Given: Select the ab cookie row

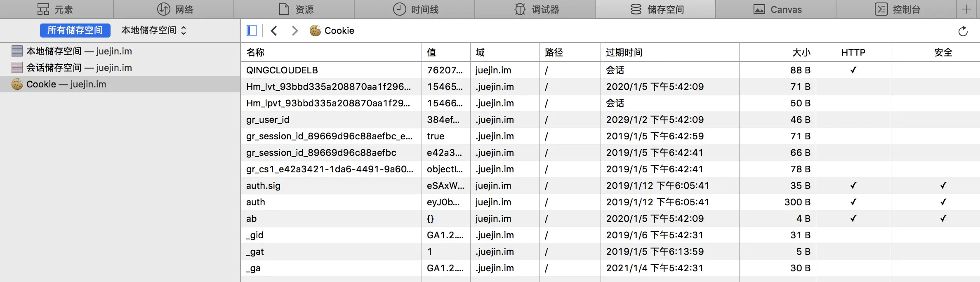Looking at the screenshot, I should click(x=610, y=219).
